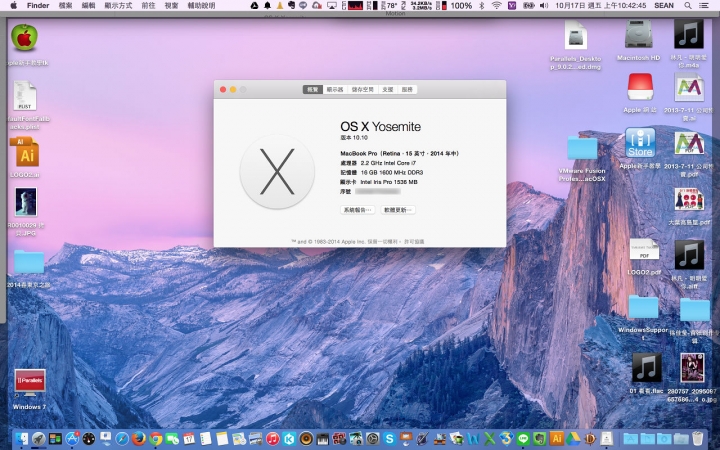Open the 許可協議 license agreement link
This screenshot has height=450, width=720.
click(414, 242)
